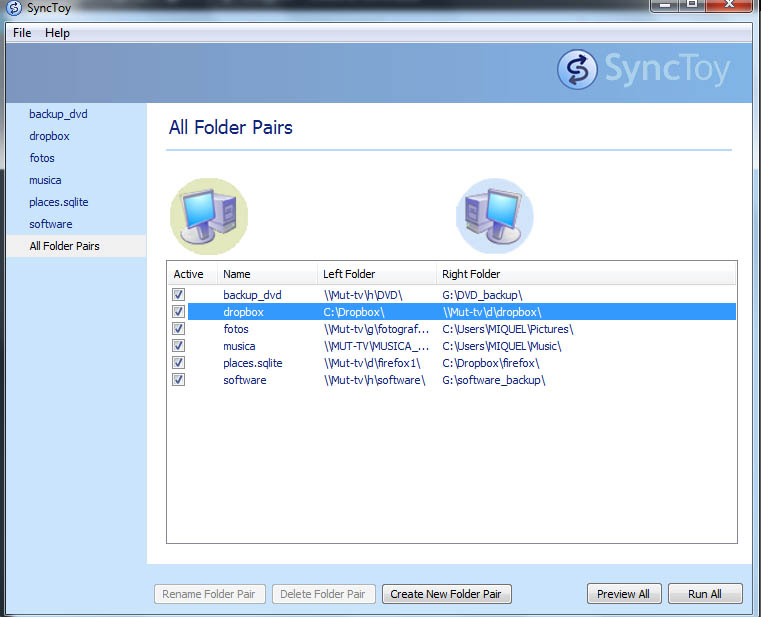Close the SyncToy window
Screen dimensions: 761x617
729,5
